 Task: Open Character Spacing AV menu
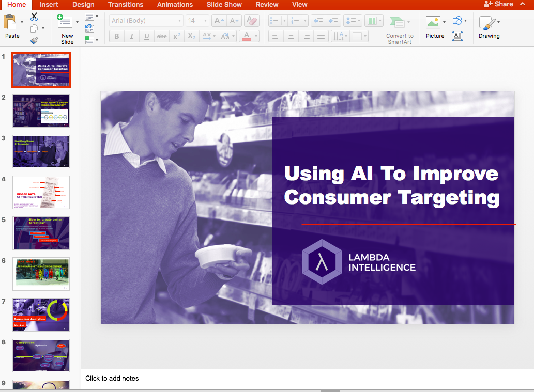coord(208,36)
